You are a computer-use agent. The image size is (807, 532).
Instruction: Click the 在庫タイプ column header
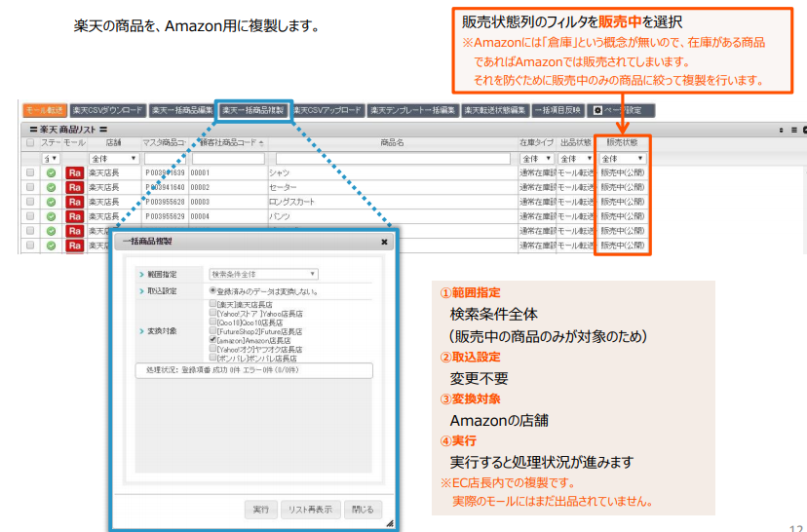point(536,143)
